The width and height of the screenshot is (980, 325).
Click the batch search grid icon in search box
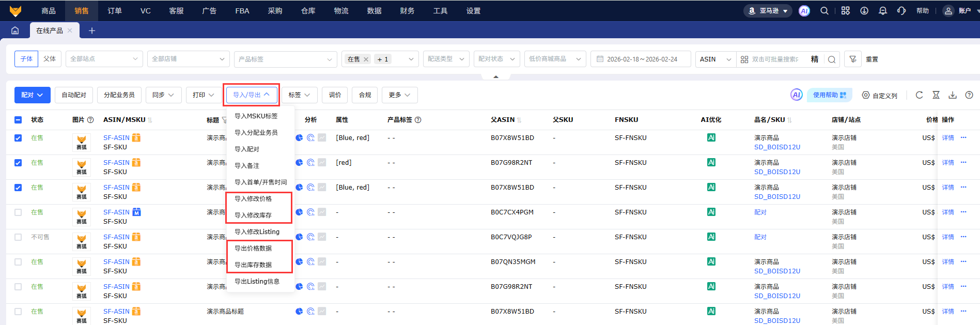pos(744,59)
